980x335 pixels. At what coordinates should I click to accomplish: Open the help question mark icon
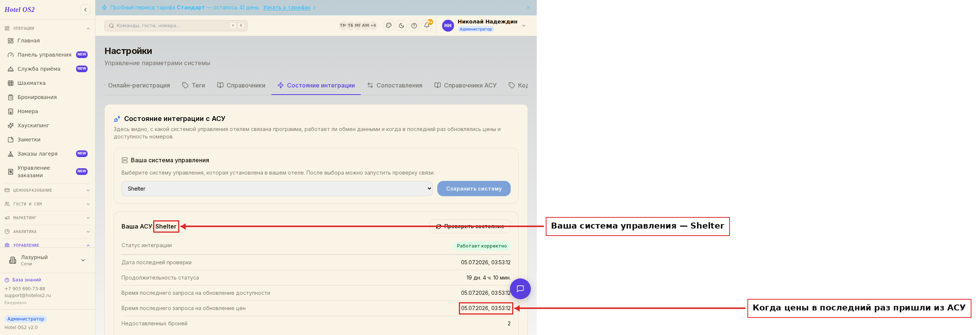[414, 25]
